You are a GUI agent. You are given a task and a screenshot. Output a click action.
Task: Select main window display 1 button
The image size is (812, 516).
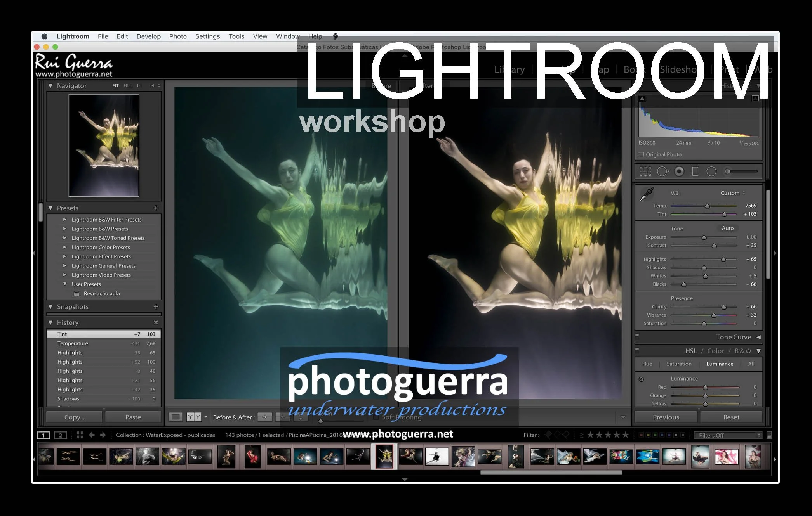43,435
